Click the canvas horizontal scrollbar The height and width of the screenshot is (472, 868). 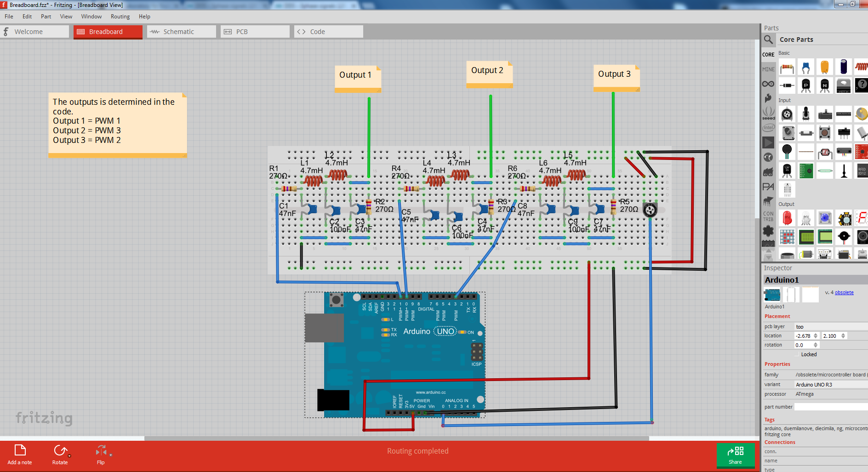click(x=396, y=438)
